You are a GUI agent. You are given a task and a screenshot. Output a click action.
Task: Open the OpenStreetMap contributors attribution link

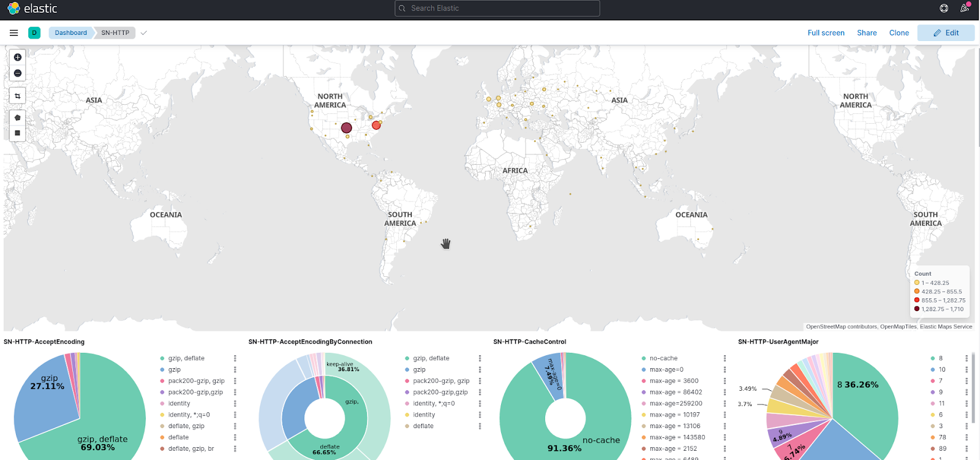click(x=842, y=327)
